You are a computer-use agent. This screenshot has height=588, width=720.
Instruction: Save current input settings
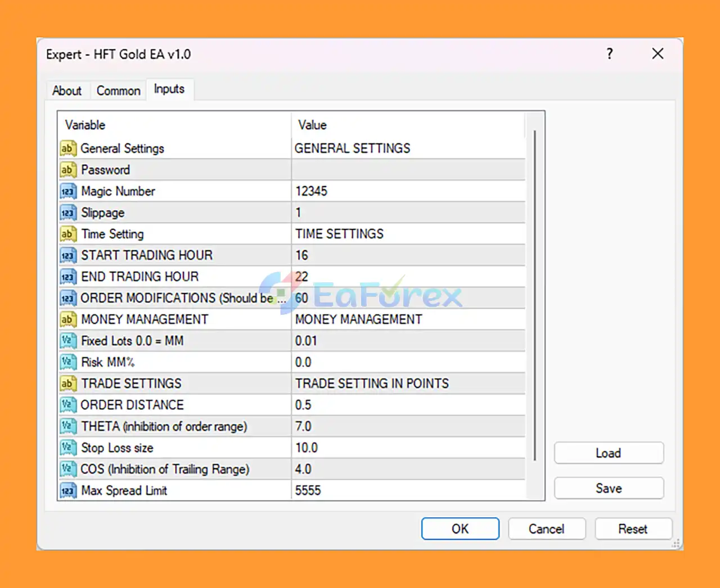pyautogui.click(x=609, y=489)
